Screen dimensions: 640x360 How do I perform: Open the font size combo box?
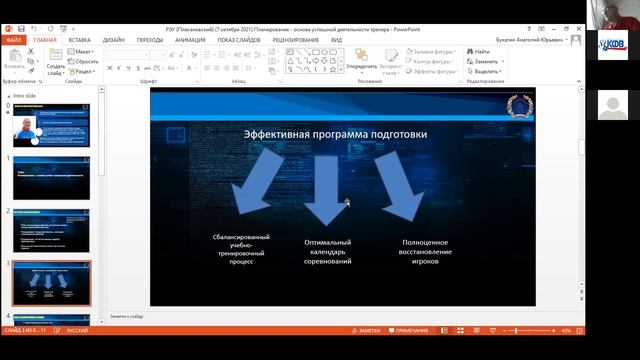158,55
